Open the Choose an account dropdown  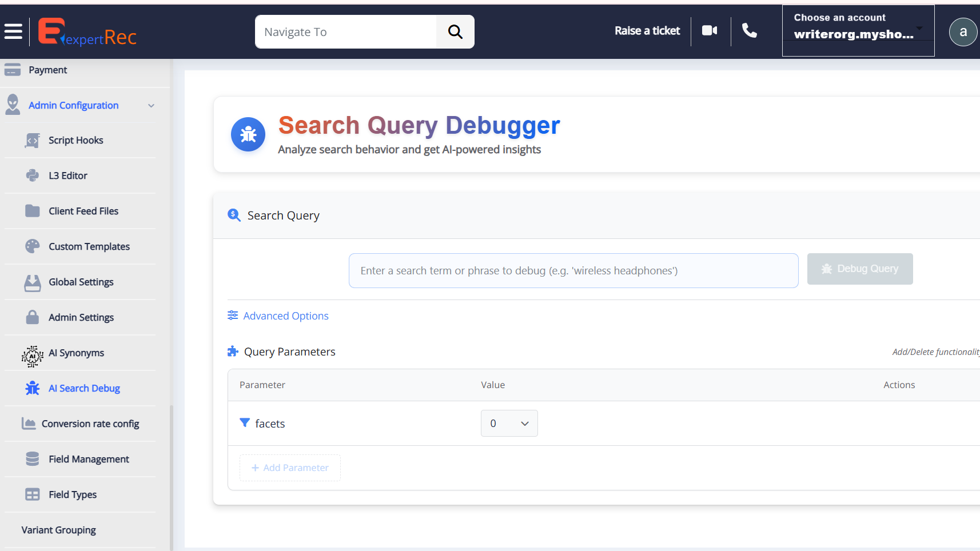[858, 31]
